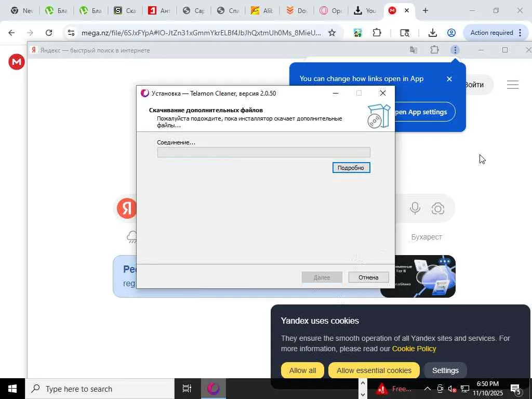Switch to the red Ант tab
Image resolution: width=532 pixels, height=399 pixels.
(159, 10)
